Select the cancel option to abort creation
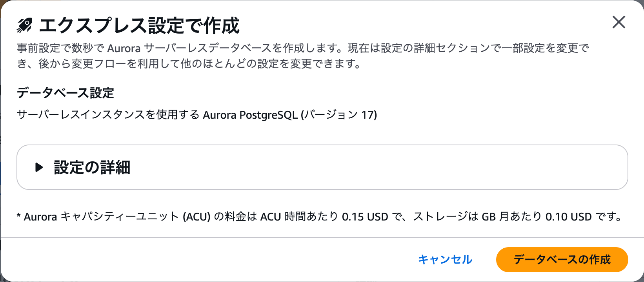The width and height of the screenshot is (644, 282). click(x=445, y=259)
